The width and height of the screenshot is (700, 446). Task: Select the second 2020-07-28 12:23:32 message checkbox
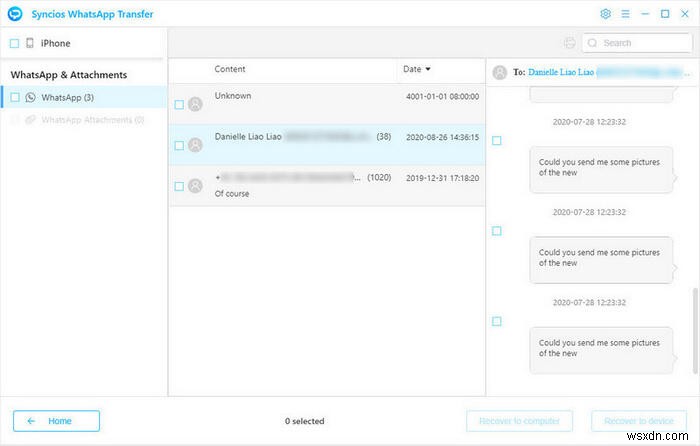tap(496, 231)
